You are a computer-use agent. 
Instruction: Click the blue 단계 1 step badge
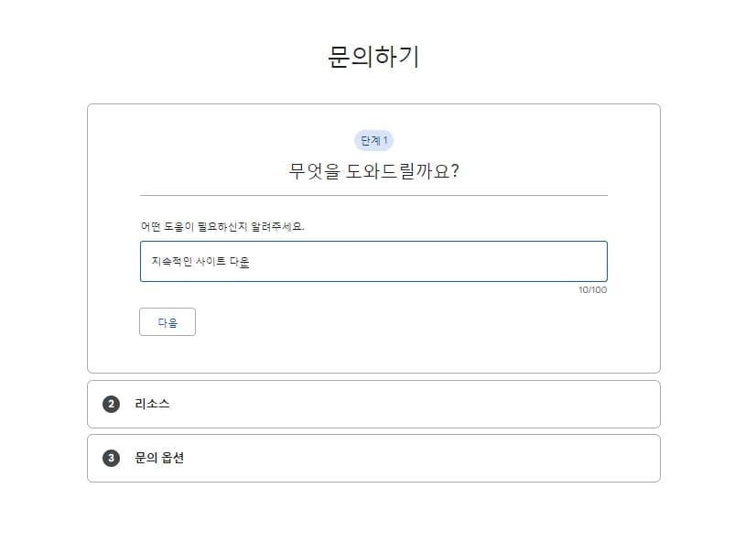point(373,140)
